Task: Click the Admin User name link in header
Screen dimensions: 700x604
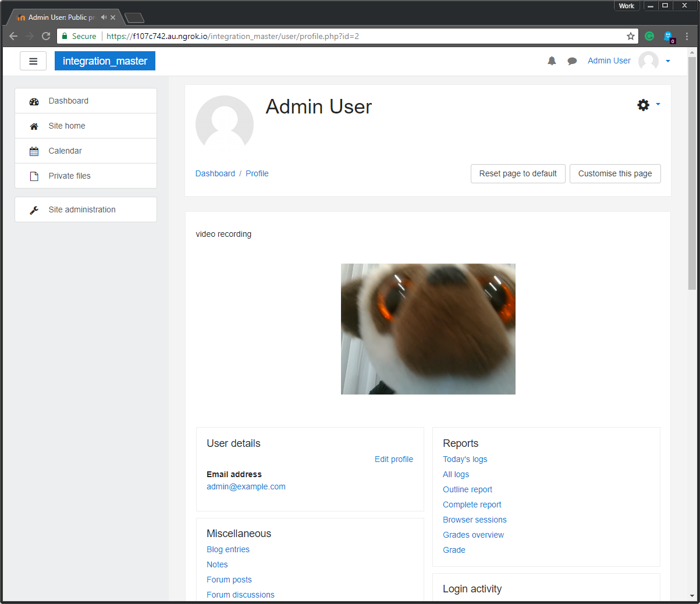Action: pos(609,61)
